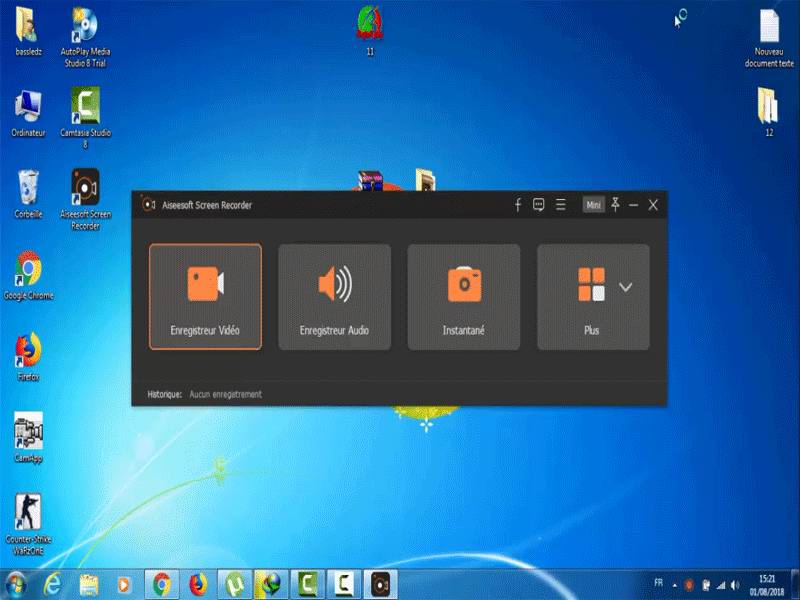Expand the Plus dropdown chevron
Viewport: 800px width, 600px height.
[626, 287]
